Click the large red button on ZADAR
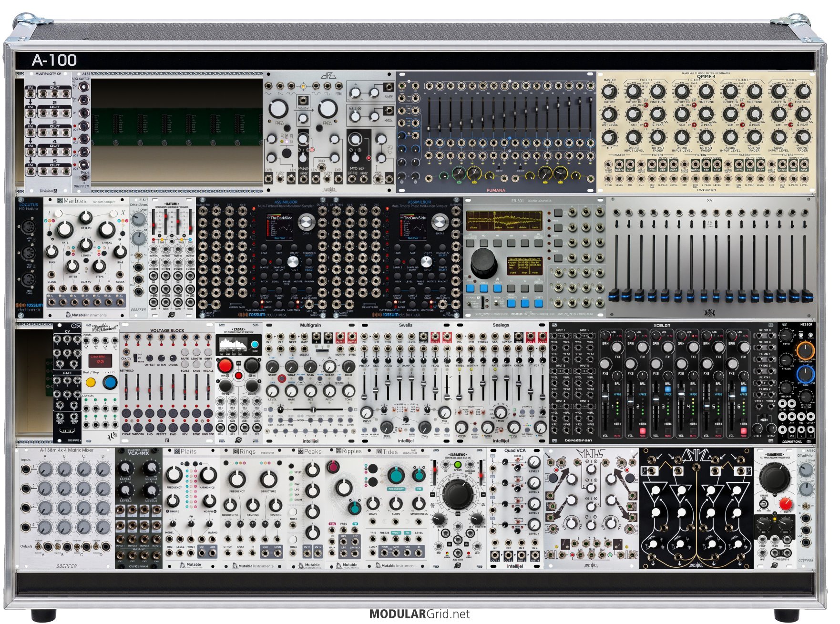Screen dimensions: 840x624 [225, 366]
